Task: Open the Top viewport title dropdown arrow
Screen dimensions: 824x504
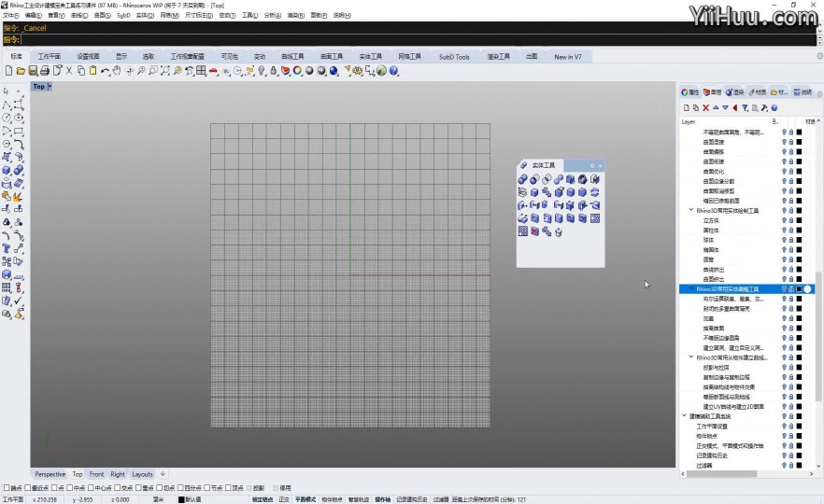Action: click(x=50, y=86)
